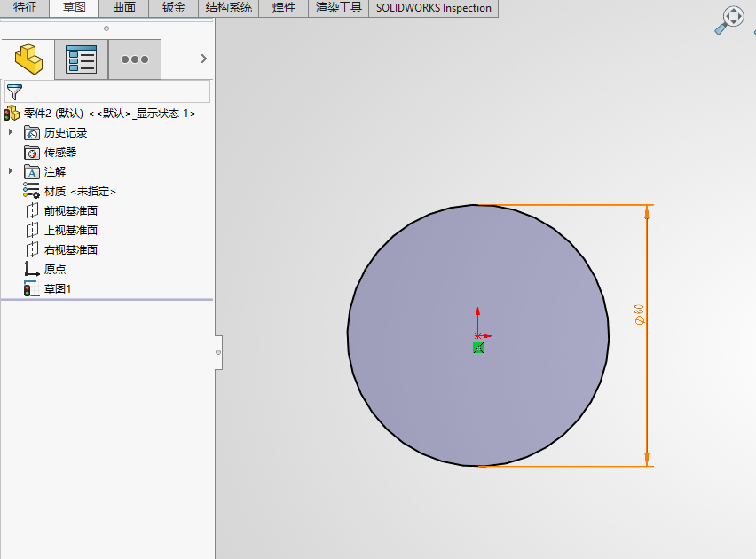Click the green coincident relation icon

478,348
